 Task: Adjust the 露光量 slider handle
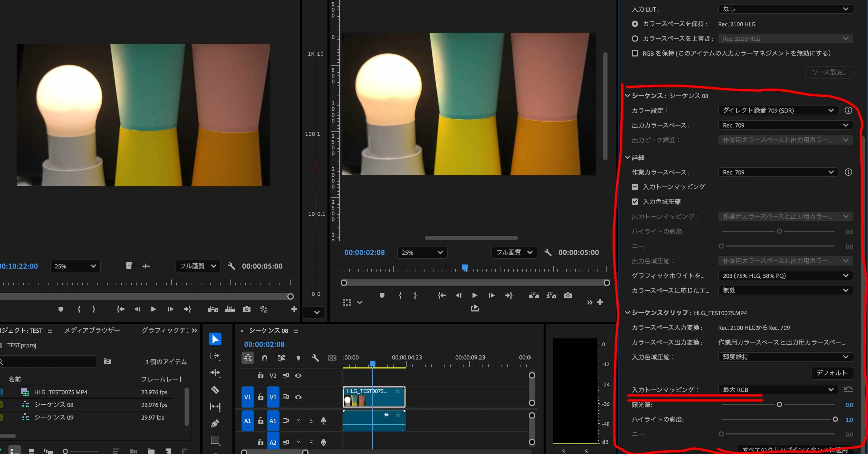pos(779,404)
